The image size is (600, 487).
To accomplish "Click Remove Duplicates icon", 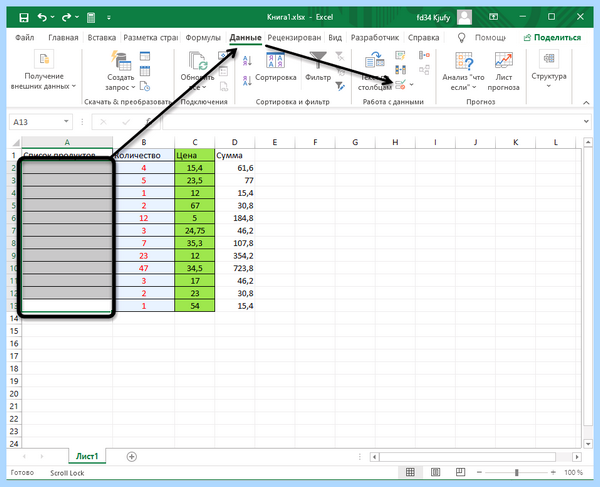I will pyautogui.click(x=400, y=70).
